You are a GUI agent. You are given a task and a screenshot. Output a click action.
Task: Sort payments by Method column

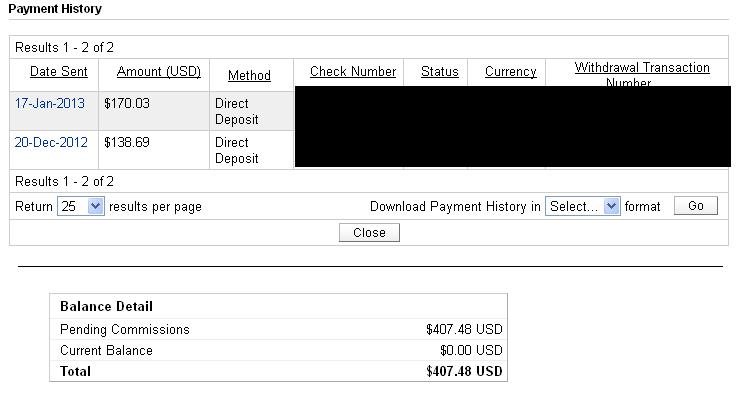(249, 75)
